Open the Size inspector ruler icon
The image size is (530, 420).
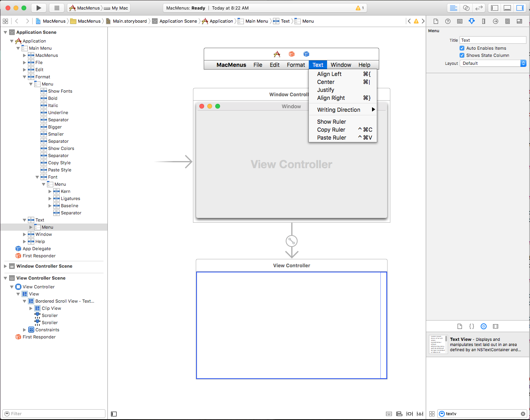click(483, 21)
